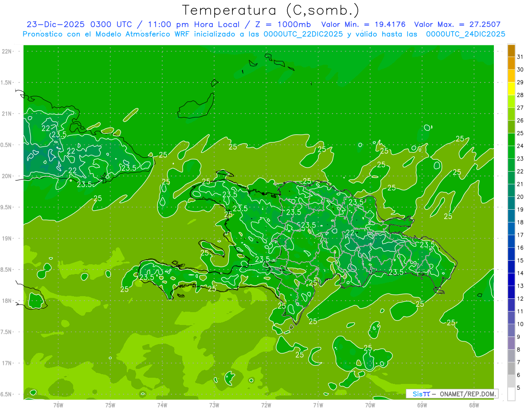Screen dimensions: 532x411
Task: Pick the legend color between 22 and 23
Action: pyautogui.click(x=511, y=165)
